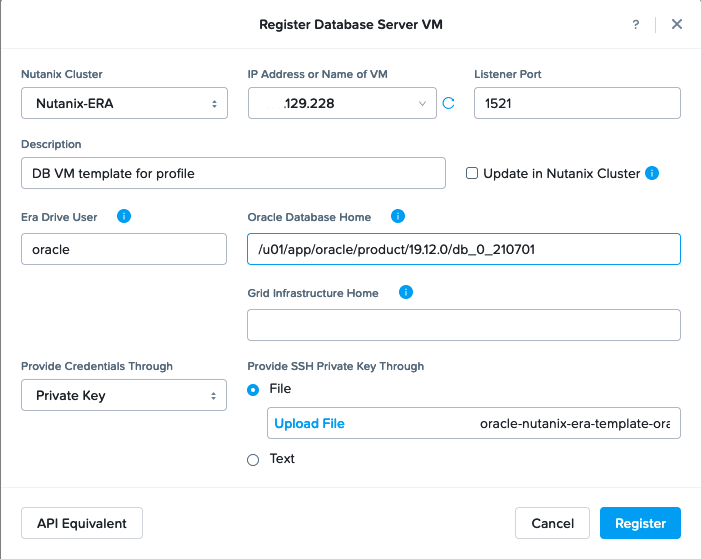This screenshot has height=559, width=701.
Task: Choose the Text radio option
Action: click(253, 460)
